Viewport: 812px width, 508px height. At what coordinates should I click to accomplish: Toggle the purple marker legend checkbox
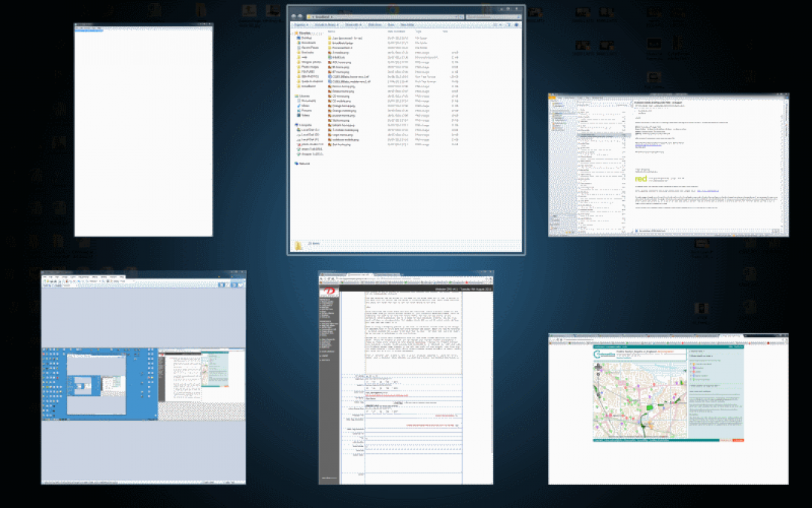click(x=691, y=368)
